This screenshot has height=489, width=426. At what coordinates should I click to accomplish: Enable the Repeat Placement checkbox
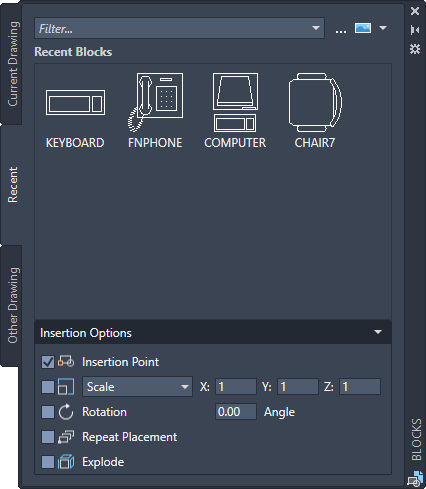[x=48, y=437]
